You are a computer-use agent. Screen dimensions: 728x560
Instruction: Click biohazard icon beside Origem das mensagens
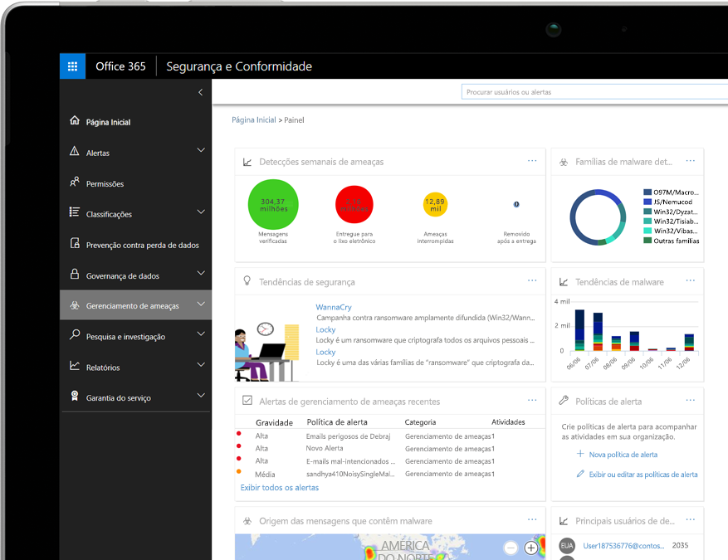[x=247, y=521]
